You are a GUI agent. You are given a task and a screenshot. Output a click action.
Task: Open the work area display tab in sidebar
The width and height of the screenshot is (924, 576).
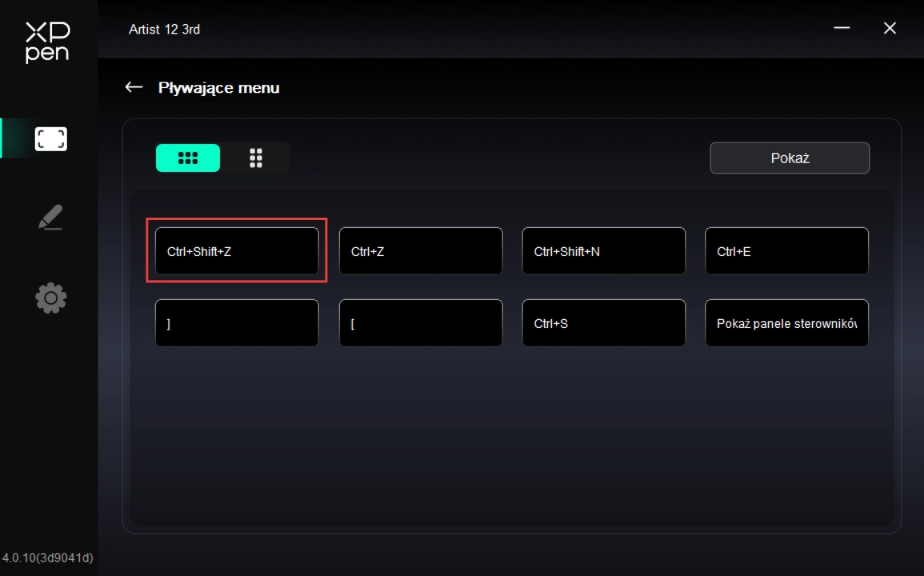(x=50, y=139)
